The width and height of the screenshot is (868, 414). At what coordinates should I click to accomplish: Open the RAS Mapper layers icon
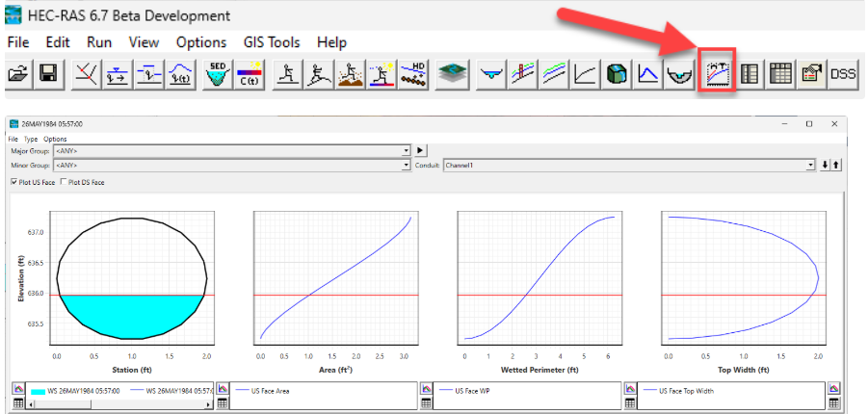coord(450,74)
